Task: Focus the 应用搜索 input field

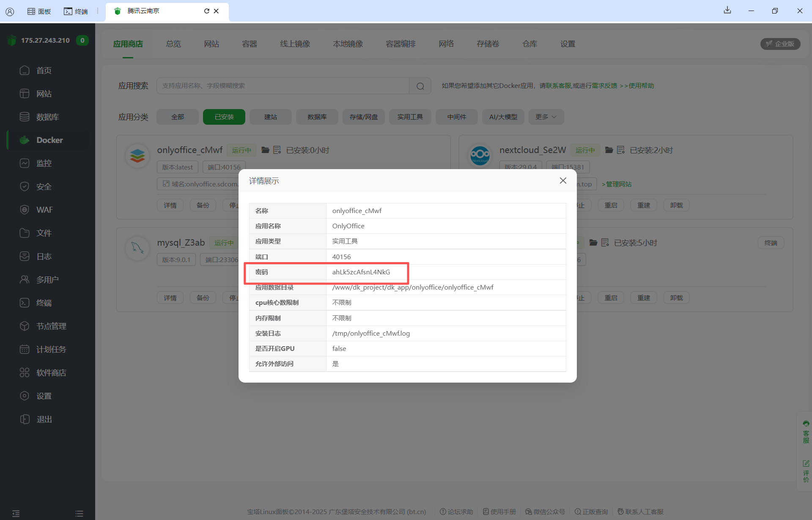Action: [x=283, y=86]
